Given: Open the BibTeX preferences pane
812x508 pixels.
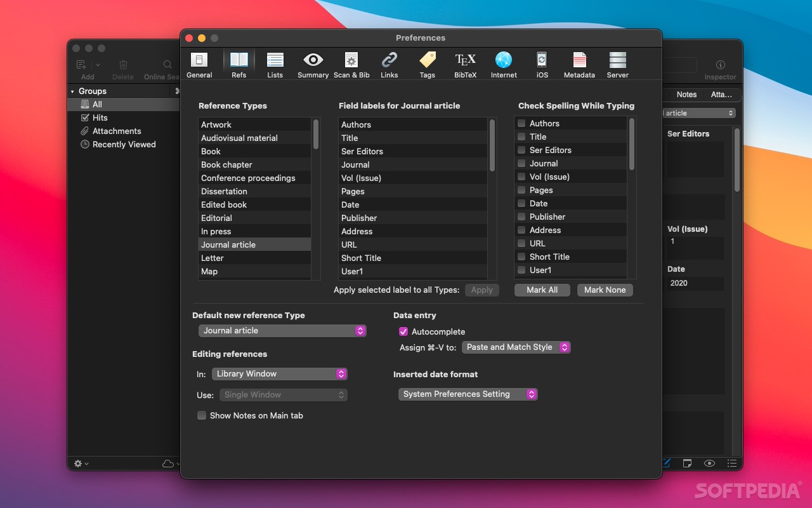Looking at the screenshot, I should pyautogui.click(x=465, y=63).
